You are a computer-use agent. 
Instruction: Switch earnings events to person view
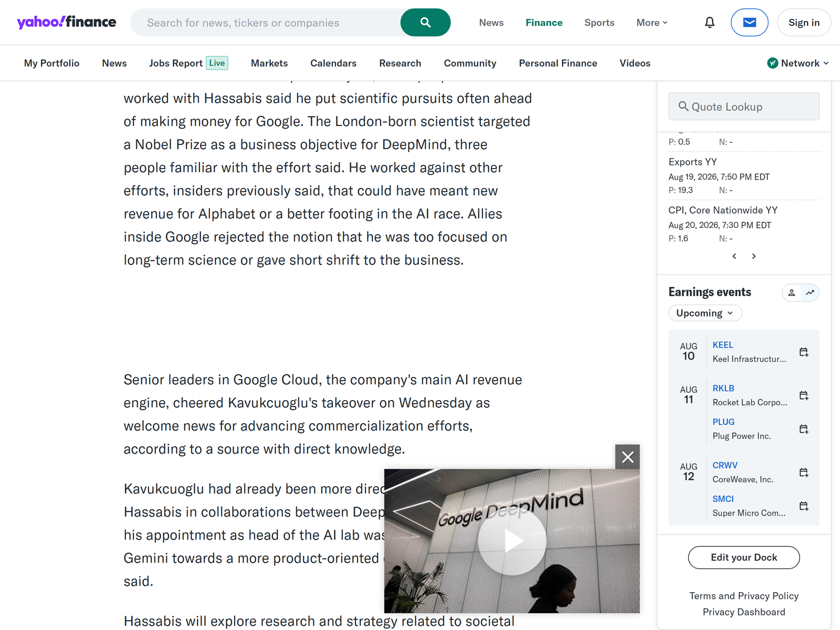click(x=792, y=292)
